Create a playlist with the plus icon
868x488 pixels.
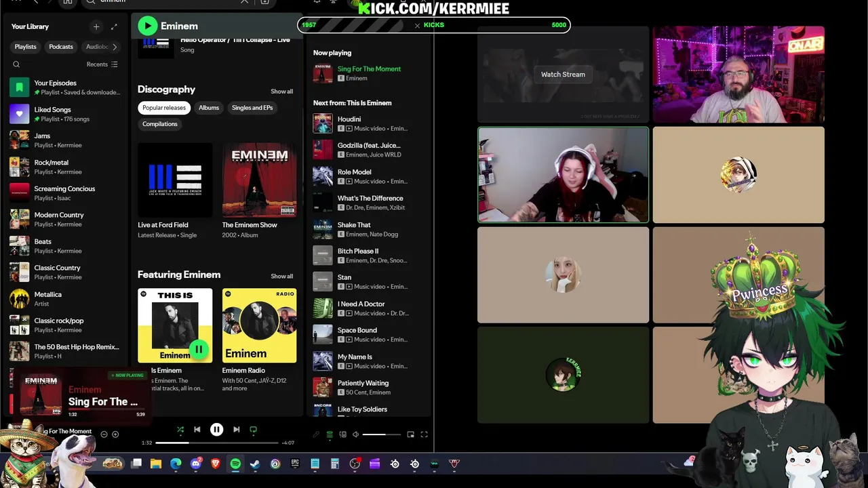point(96,26)
